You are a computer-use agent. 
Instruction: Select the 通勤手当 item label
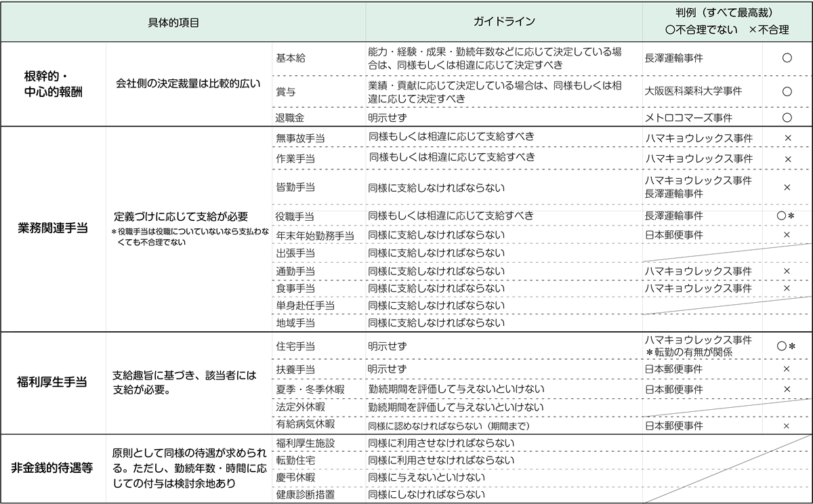(295, 271)
